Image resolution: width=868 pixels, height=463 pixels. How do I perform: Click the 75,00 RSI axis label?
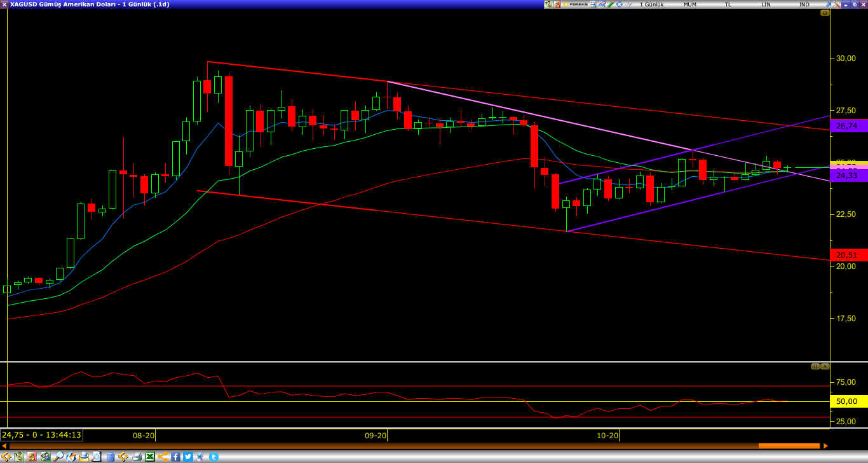coord(846,382)
